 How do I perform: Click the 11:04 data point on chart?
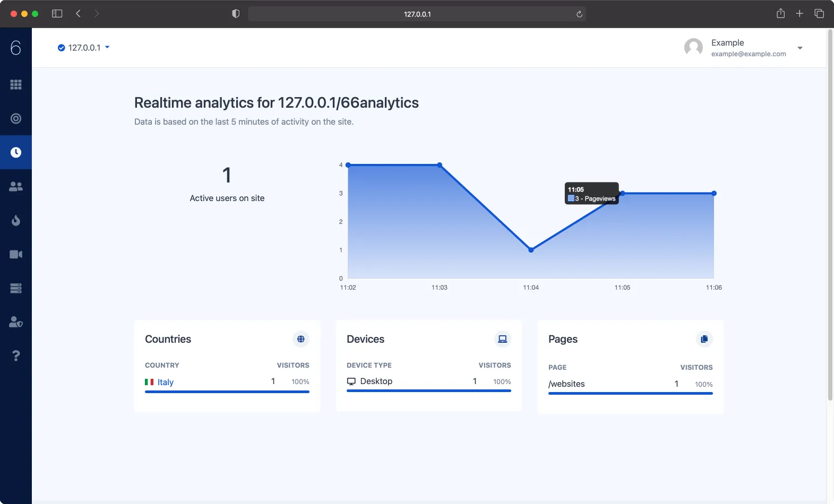pos(531,250)
